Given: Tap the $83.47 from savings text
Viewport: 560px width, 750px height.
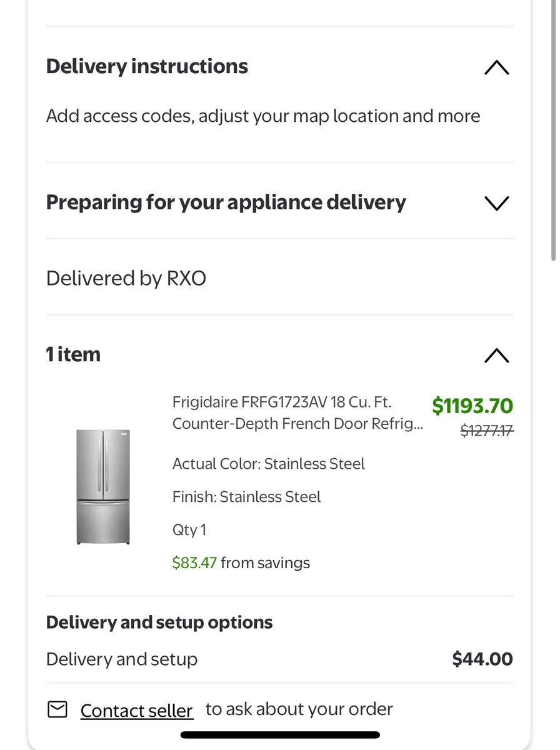Looking at the screenshot, I should point(241,563).
